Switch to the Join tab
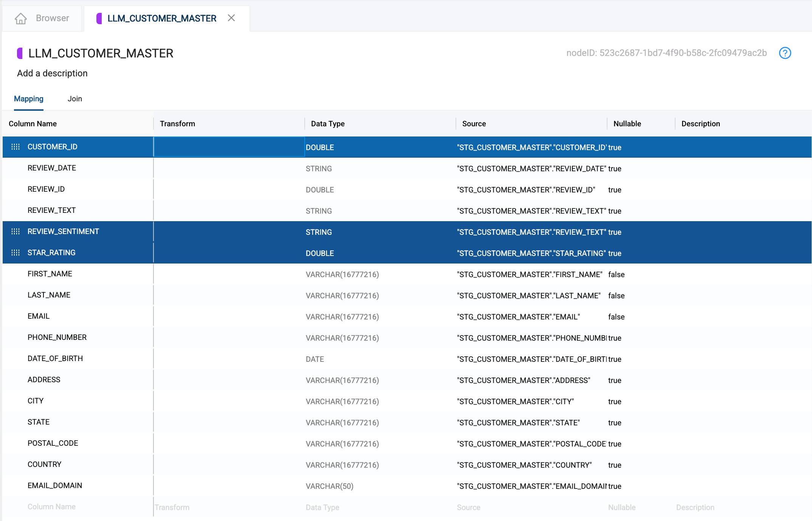 (x=74, y=99)
